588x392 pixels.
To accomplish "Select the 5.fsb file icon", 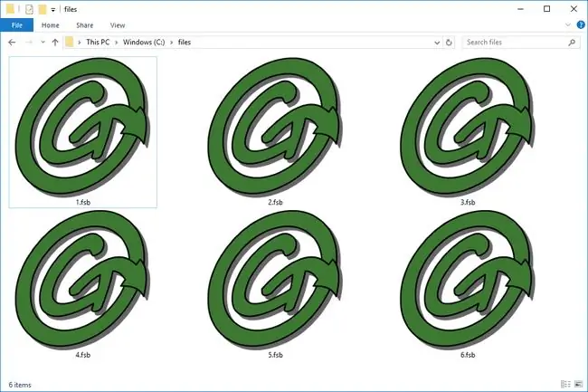I will point(275,280).
